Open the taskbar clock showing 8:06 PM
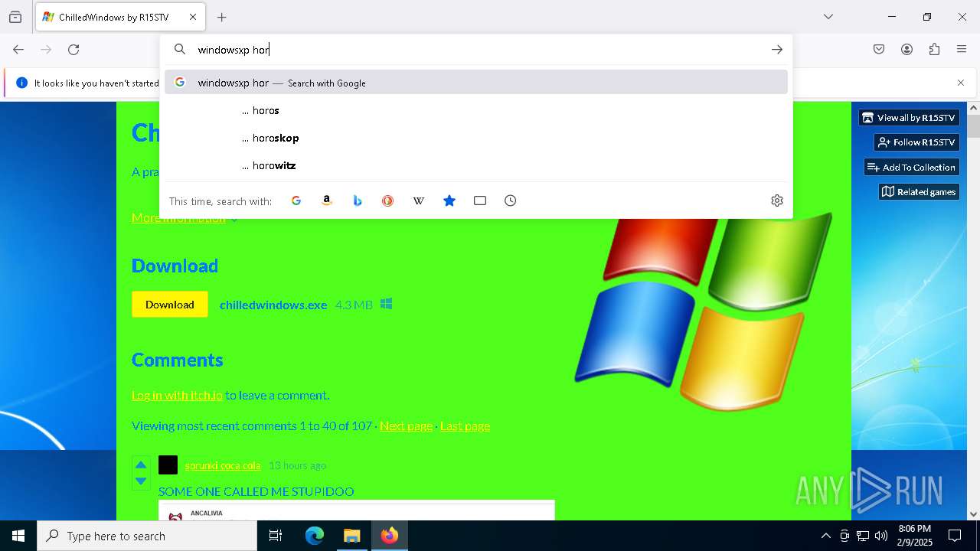 pyautogui.click(x=915, y=536)
